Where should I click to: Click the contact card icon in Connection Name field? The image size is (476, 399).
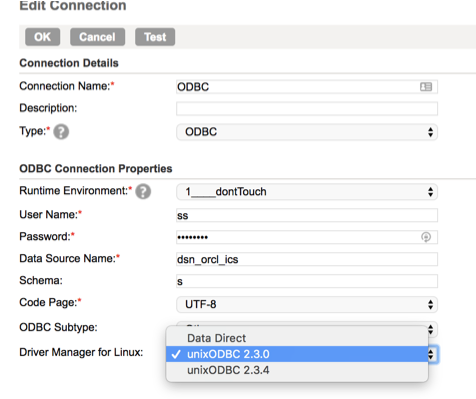[x=426, y=87]
